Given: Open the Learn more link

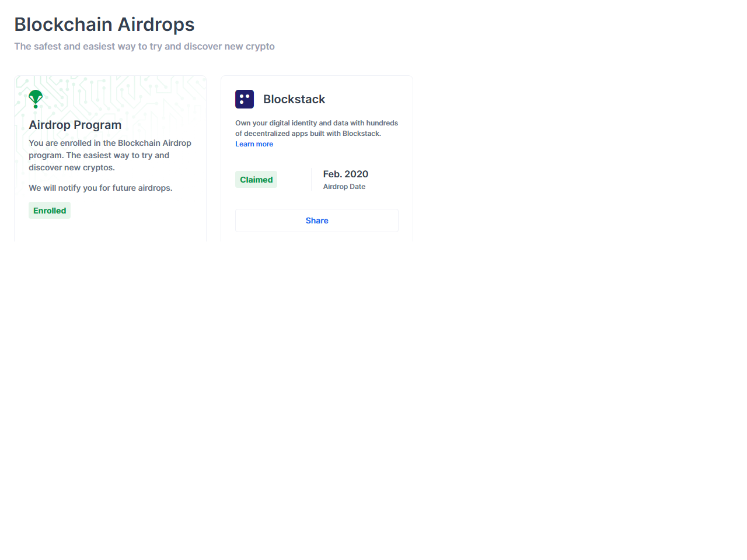Looking at the screenshot, I should [x=254, y=144].
